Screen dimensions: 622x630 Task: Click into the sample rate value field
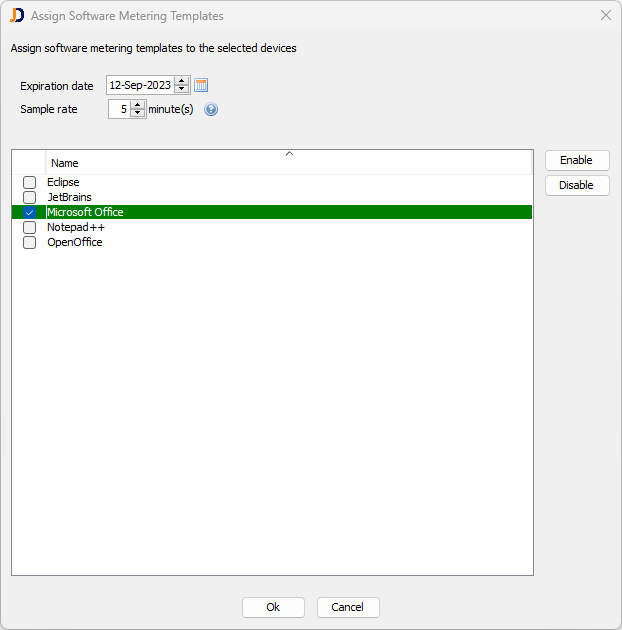(119, 109)
